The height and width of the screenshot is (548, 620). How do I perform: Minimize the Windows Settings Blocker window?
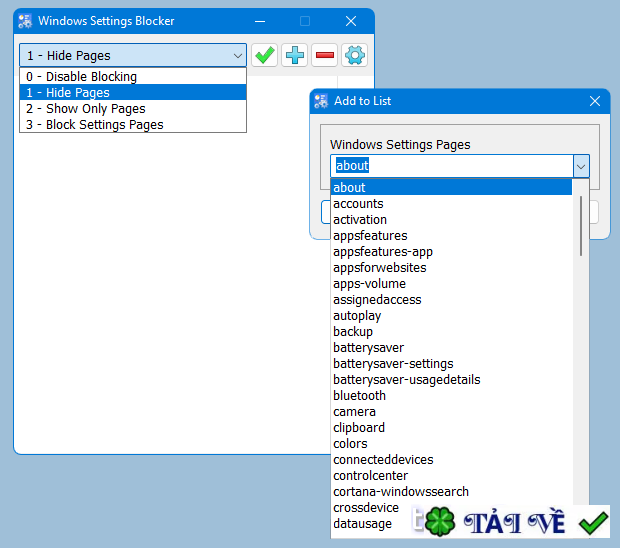pos(260,21)
